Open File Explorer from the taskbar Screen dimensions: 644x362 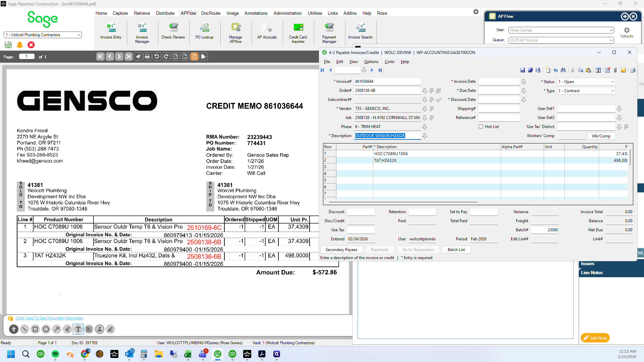[x=159, y=354]
